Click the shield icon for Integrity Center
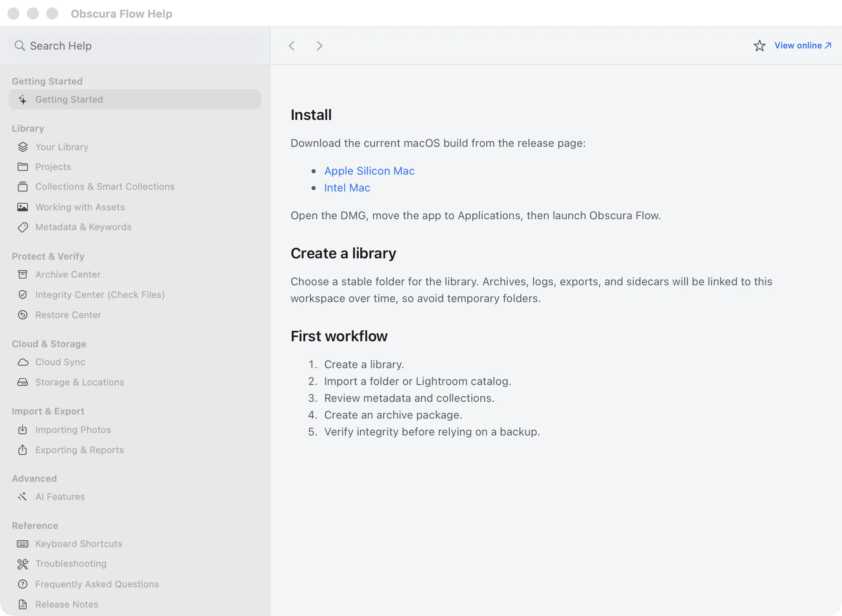The image size is (842, 616). tap(23, 295)
